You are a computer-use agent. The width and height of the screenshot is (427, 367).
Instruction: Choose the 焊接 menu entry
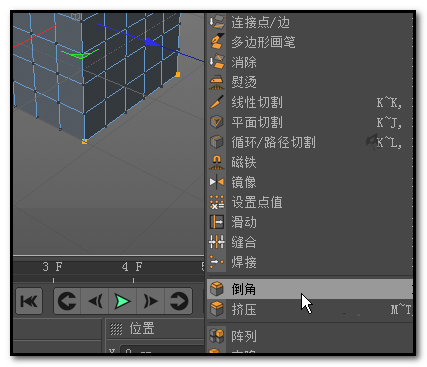tap(310, 262)
